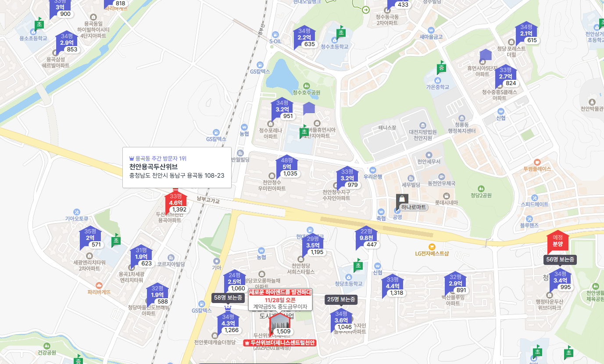
Task: Open the 11/28일 오픈 promotion popup
Action: pos(280,300)
